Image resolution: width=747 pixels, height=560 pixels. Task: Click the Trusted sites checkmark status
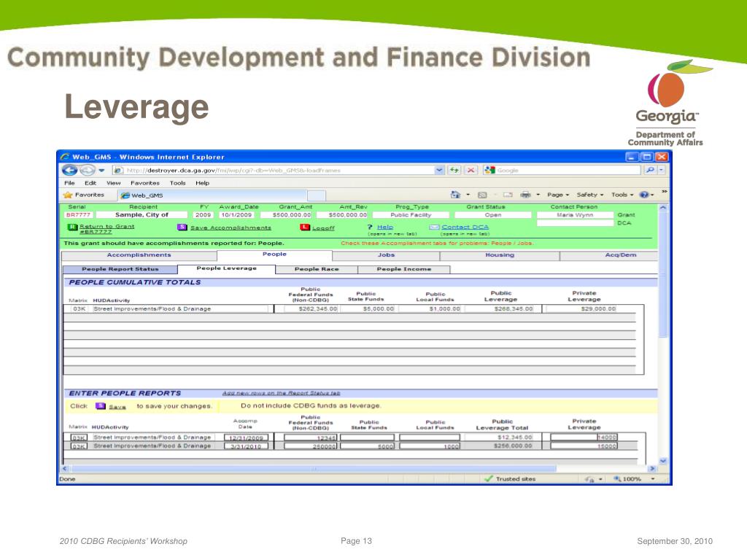(x=509, y=479)
